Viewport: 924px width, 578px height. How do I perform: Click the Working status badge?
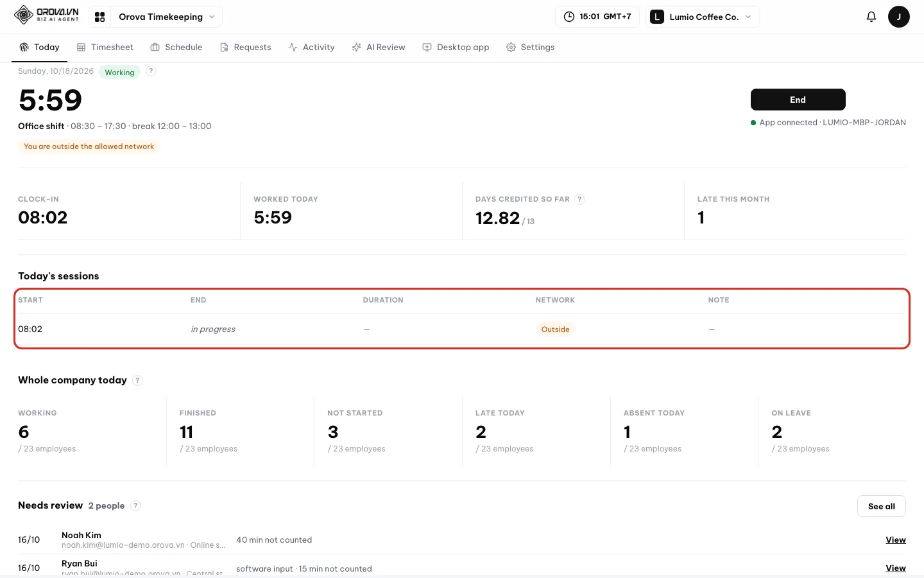[x=119, y=73]
